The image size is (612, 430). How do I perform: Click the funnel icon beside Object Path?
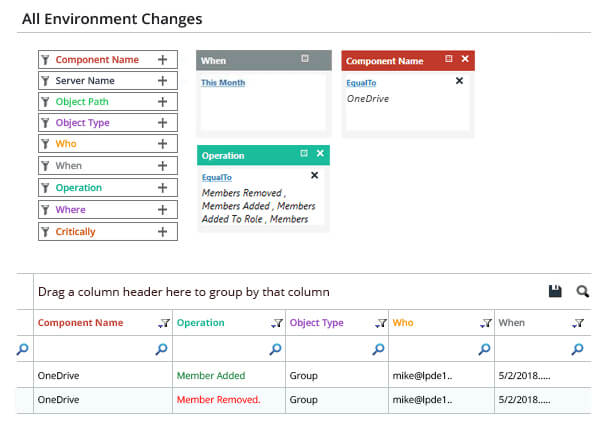click(x=46, y=102)
